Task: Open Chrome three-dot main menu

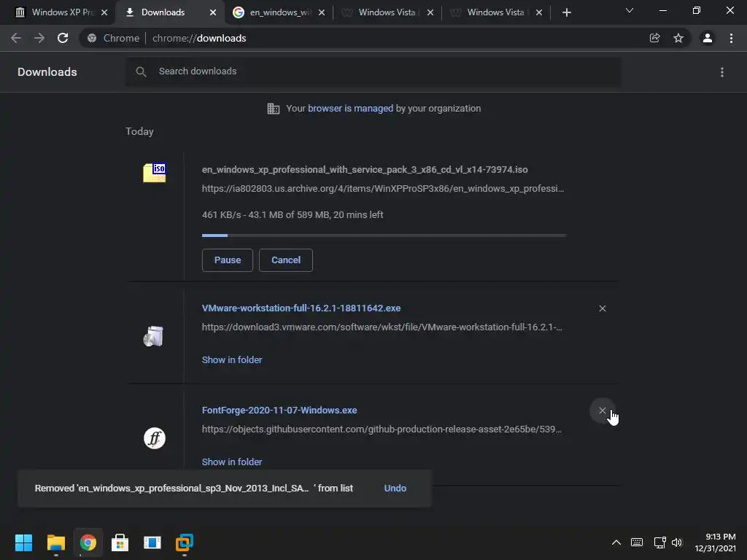Action: coord(731,38)
